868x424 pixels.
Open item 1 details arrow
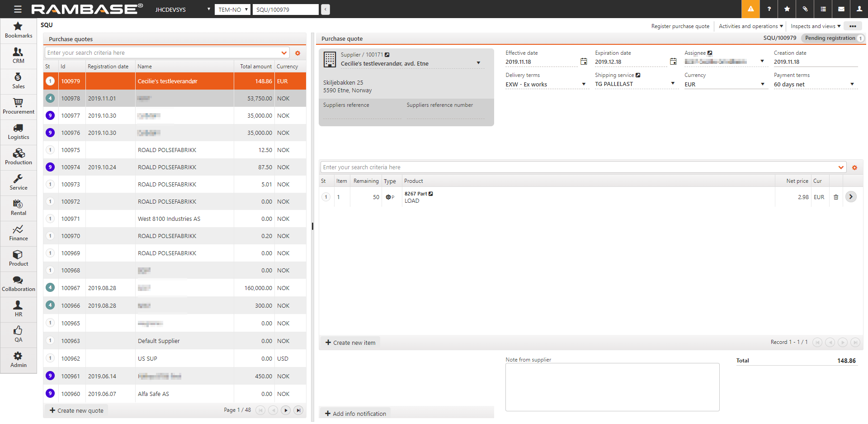(x=851, y=197)
